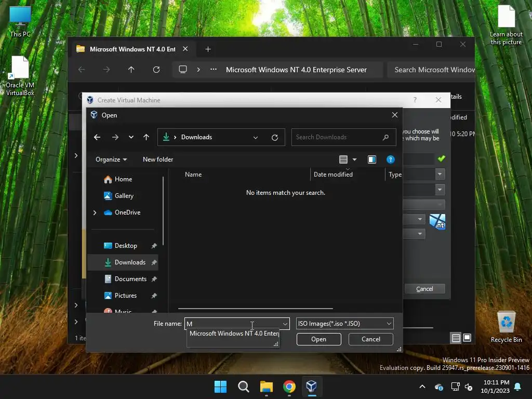532x399 pixels.
Task: Create a New folder
Action: point(158,159)
